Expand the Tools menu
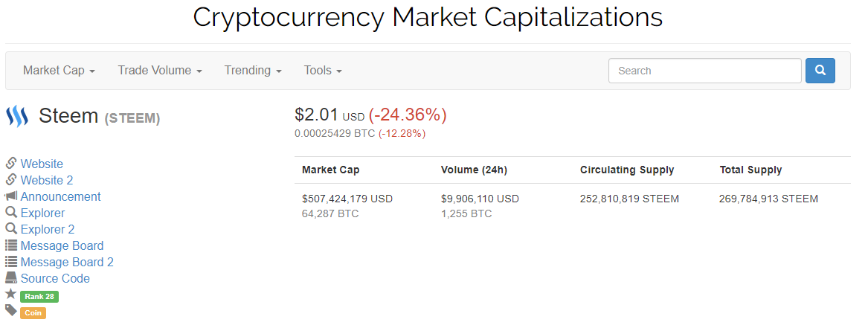 tap(323, 71)
